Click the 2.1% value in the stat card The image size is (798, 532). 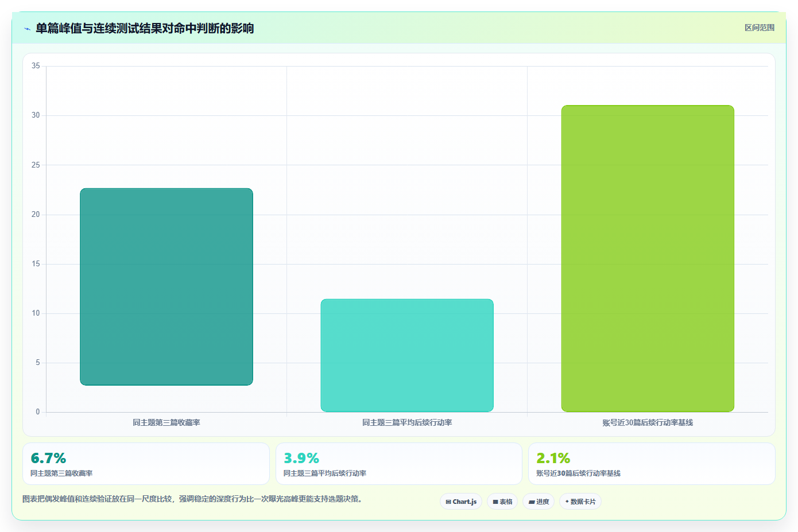[x=553, y=458]
